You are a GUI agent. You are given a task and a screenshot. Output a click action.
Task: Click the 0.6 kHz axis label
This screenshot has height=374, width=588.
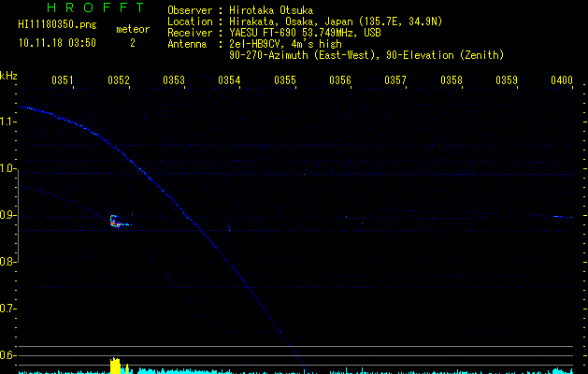(7, 355)
